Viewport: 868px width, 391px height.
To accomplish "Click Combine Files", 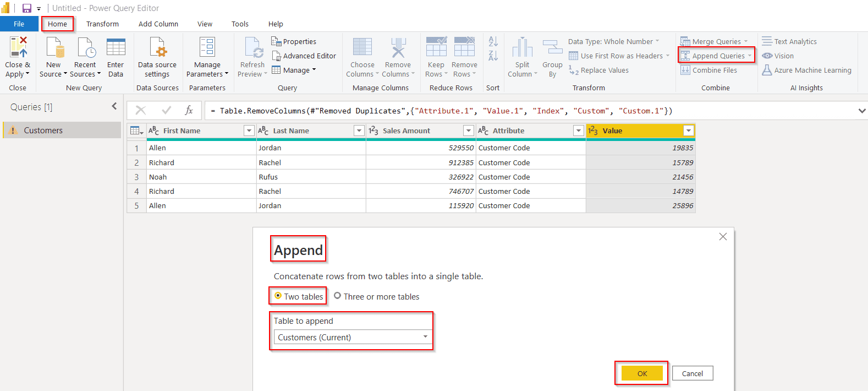I will tap(708, 70).
